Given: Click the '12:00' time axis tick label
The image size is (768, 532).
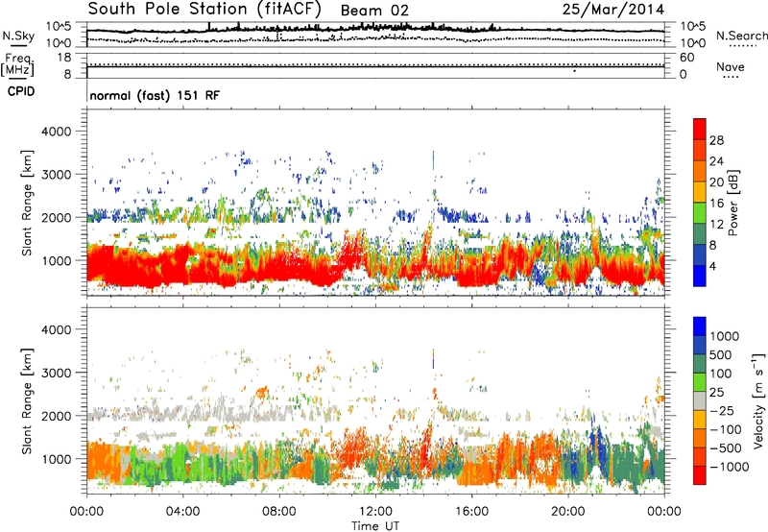Looking at the screenshot, I should click(x=375, y=512).
